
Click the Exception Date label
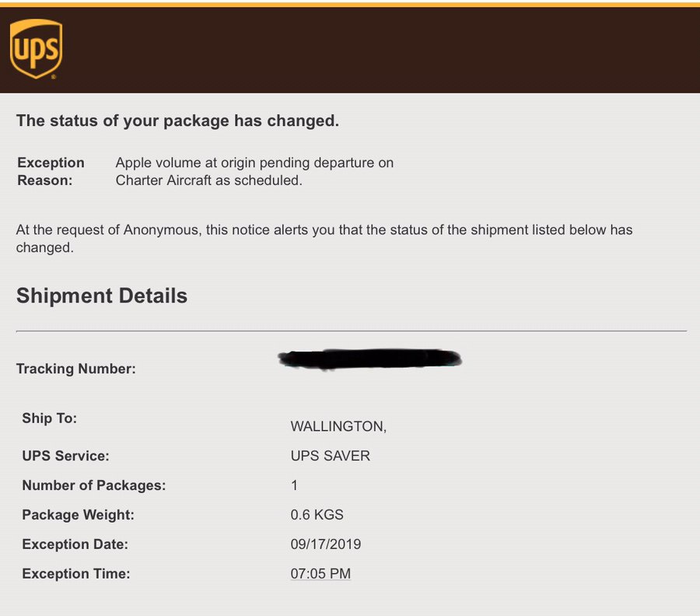[75, 544]
